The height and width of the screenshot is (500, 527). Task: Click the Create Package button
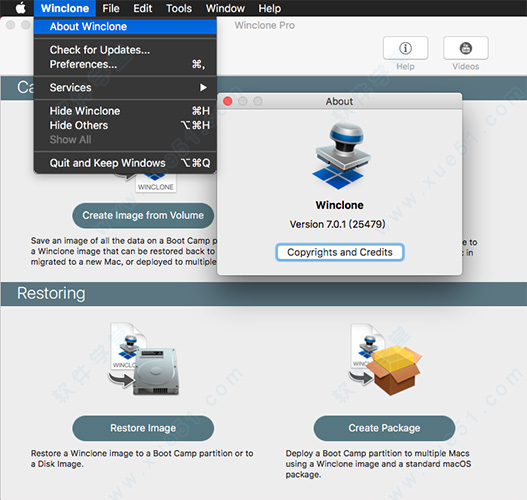(384, 428)
